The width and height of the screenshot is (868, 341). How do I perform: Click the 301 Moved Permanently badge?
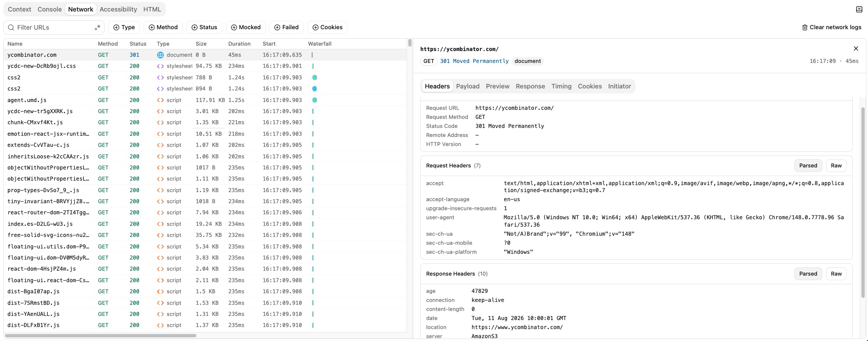click(x=475, y=61)
